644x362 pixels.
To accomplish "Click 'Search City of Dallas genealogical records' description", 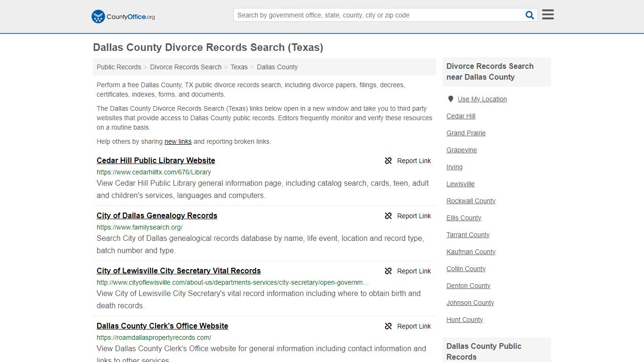I will pyautogui.click(x=260, y=244).
